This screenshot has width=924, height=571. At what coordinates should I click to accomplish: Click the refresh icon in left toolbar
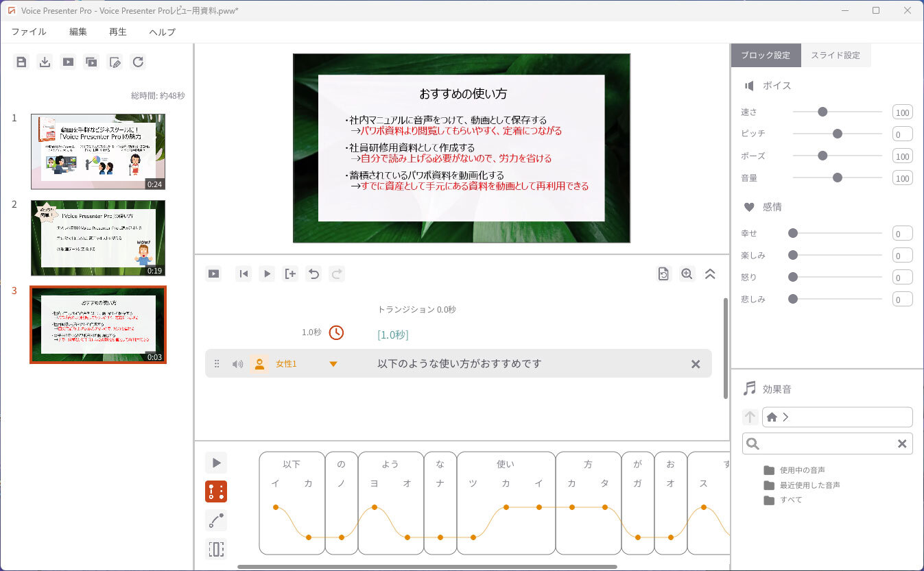[x=138, y=62]
